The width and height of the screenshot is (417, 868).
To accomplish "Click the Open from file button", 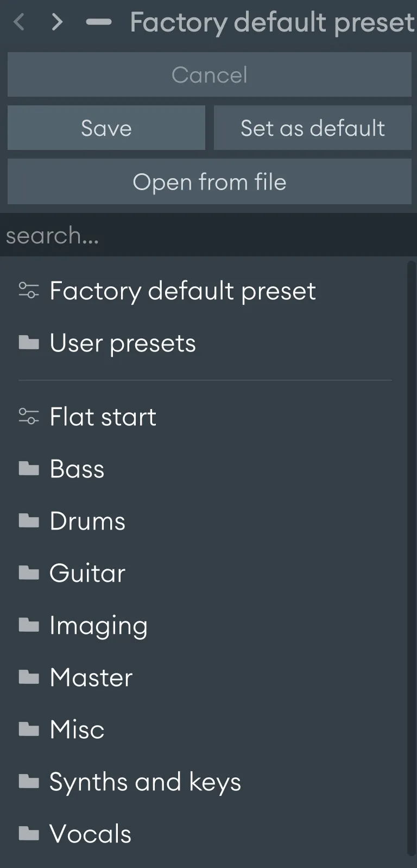I will [210, 182].
